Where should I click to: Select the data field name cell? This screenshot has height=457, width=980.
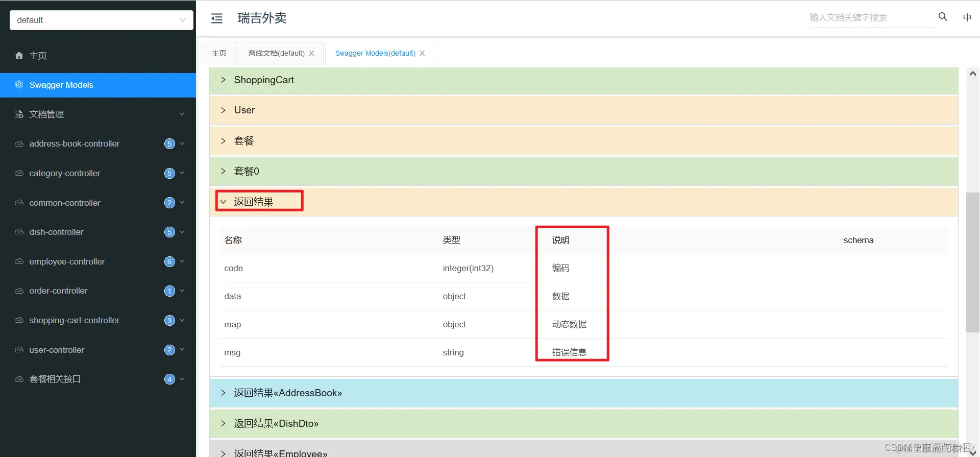click(233, 296)
